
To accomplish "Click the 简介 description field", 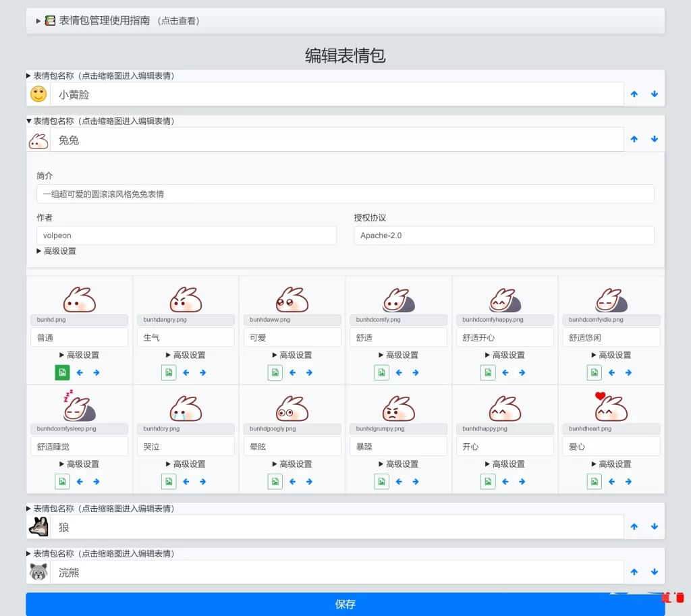I will tap(345, 194).
